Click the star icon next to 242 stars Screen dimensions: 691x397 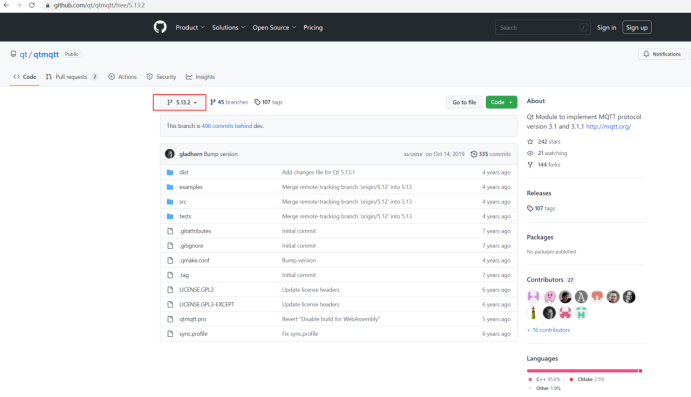click(530, 141)
